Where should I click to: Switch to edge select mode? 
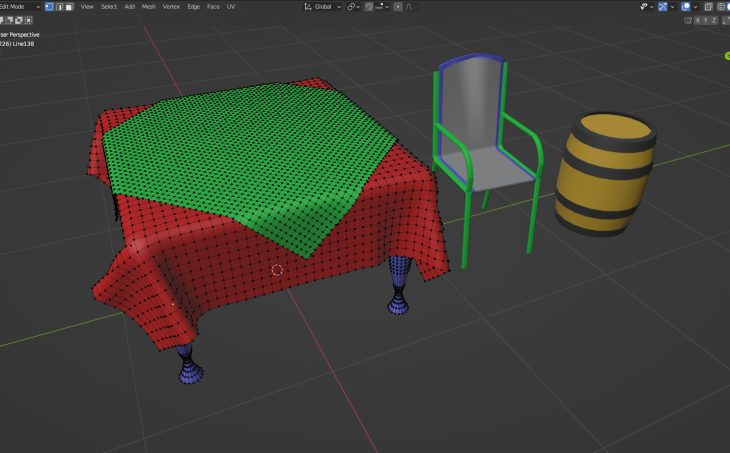point(59,6)
